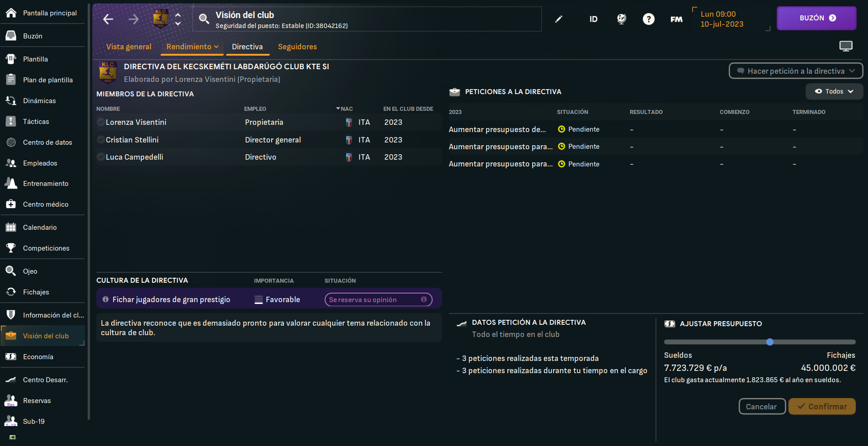Click the Se reserva su opinión pill
868x446 pixels.
(x=378, y=299)
